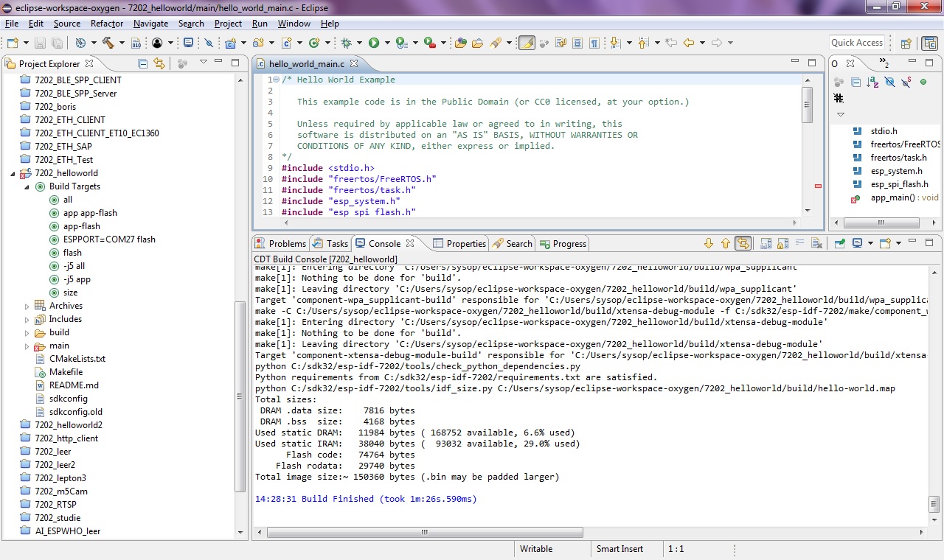Open dropdown arrow next to Run button
944x560 pixels.
387,43
